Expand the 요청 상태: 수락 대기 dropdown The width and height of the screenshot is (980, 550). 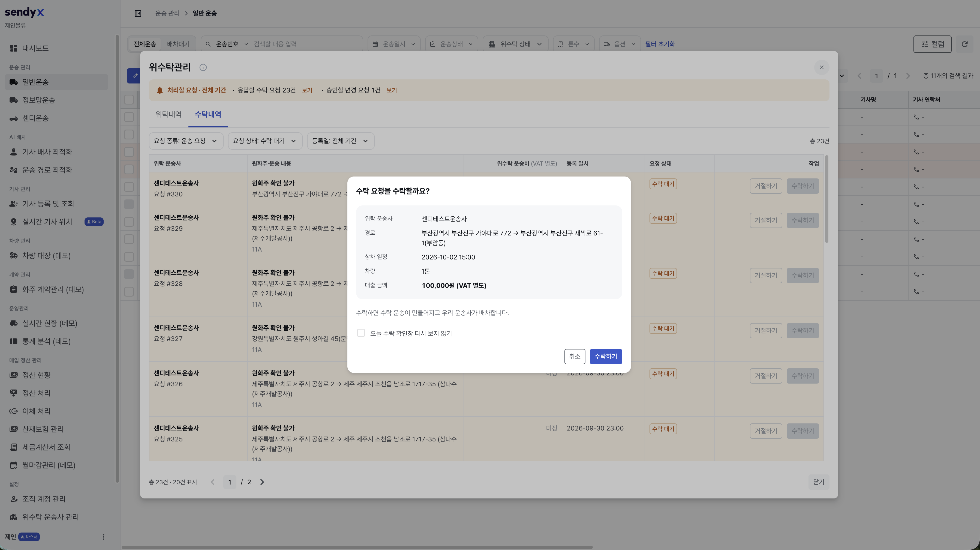[265, 141]
